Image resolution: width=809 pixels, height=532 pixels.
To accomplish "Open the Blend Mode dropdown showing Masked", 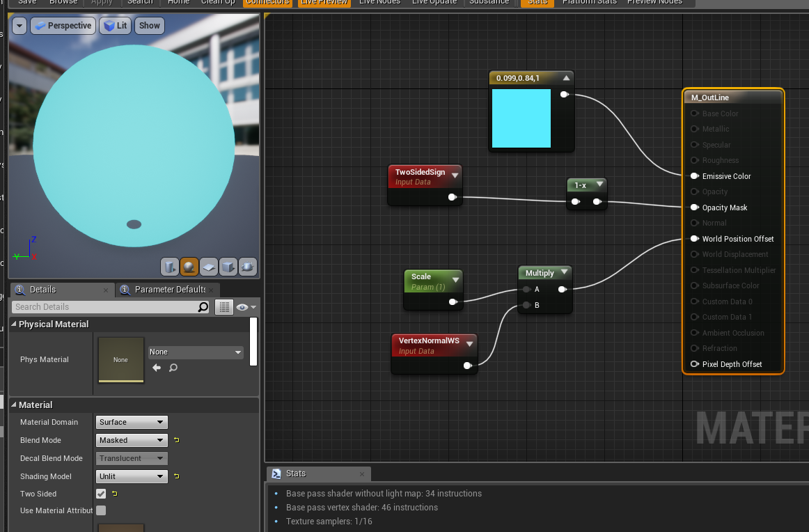I will [x=131, y=440].
